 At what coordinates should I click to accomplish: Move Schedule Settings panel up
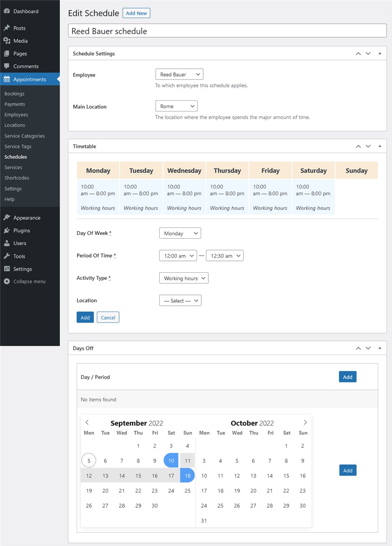(358, 53)
